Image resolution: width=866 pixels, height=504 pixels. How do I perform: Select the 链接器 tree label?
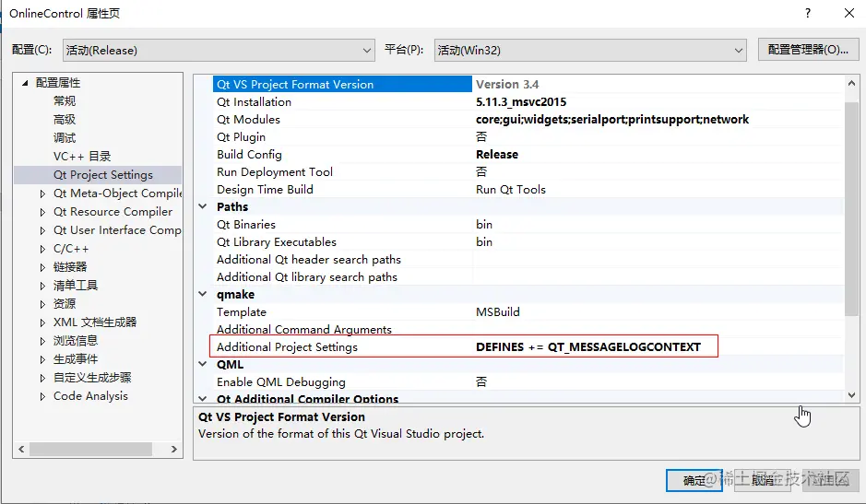[70, 267]
